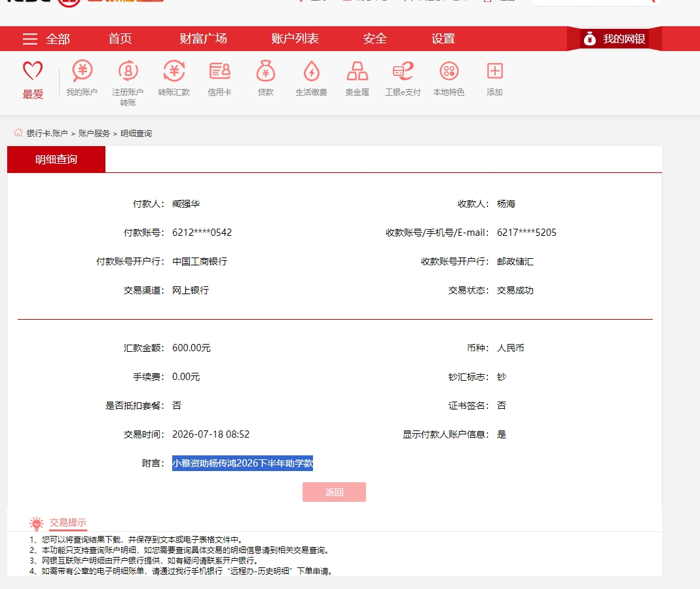The width and height of the screenshot is (700, 589).
Task: Open 我的网银 tab
Action: (614, 39)
